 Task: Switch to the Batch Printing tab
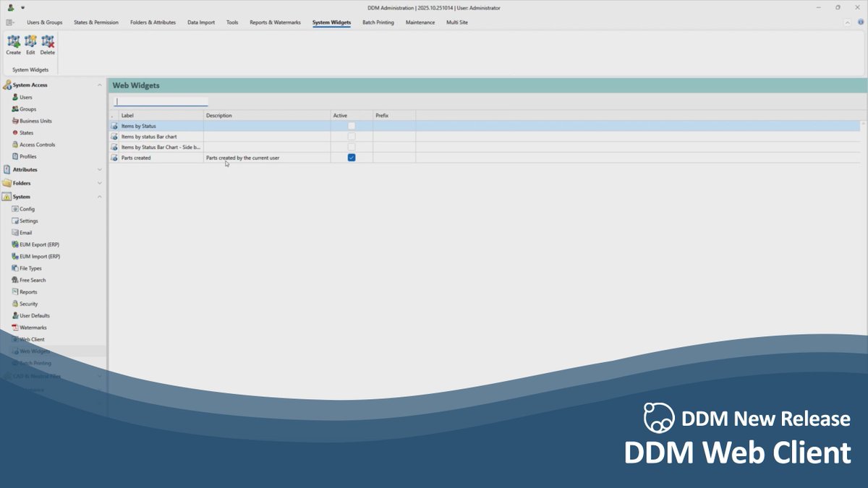[378, 22]
